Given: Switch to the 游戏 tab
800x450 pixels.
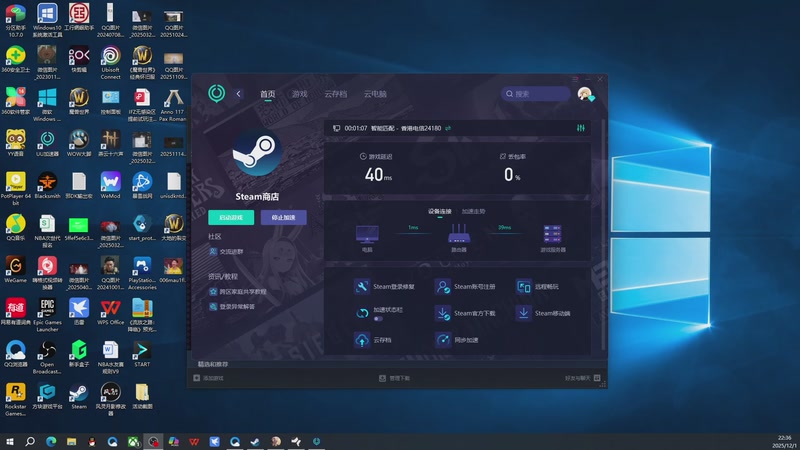Looking at the screenshot, I should 299,94.
